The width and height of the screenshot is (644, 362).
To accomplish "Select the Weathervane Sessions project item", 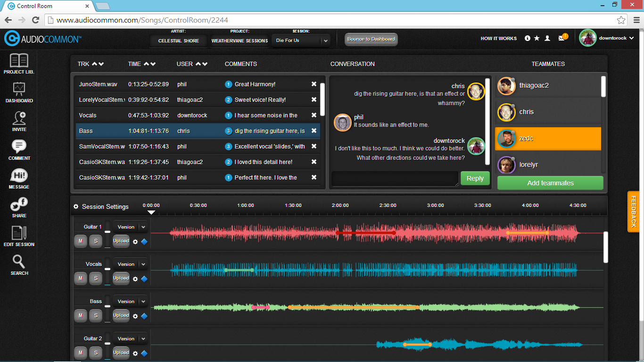I will click(x=239, y=41).
